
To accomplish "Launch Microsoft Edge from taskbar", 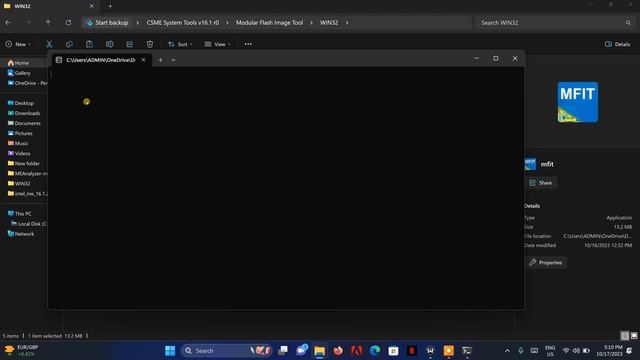I will (375, 351).
